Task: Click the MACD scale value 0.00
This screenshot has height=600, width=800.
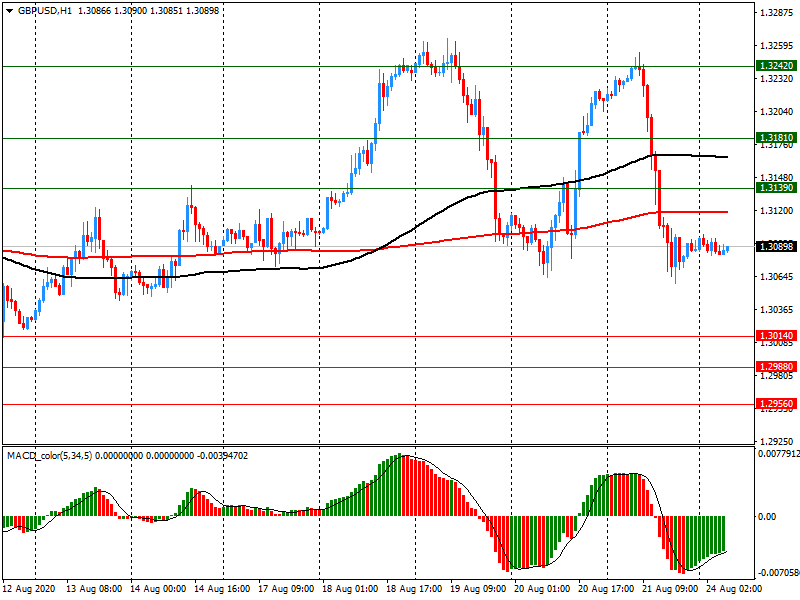Action: [767, 517]
